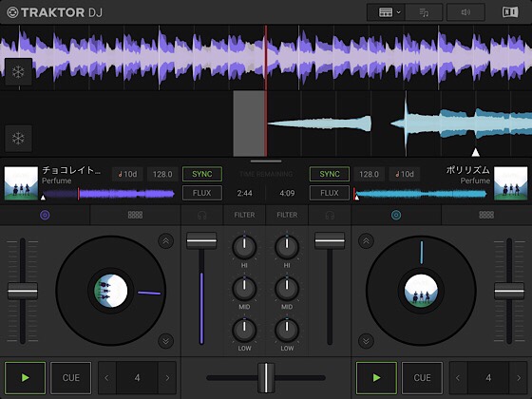
Task: Decrease right deck loop size arrow
Action: pyautogui.click(x=458, y=378)
